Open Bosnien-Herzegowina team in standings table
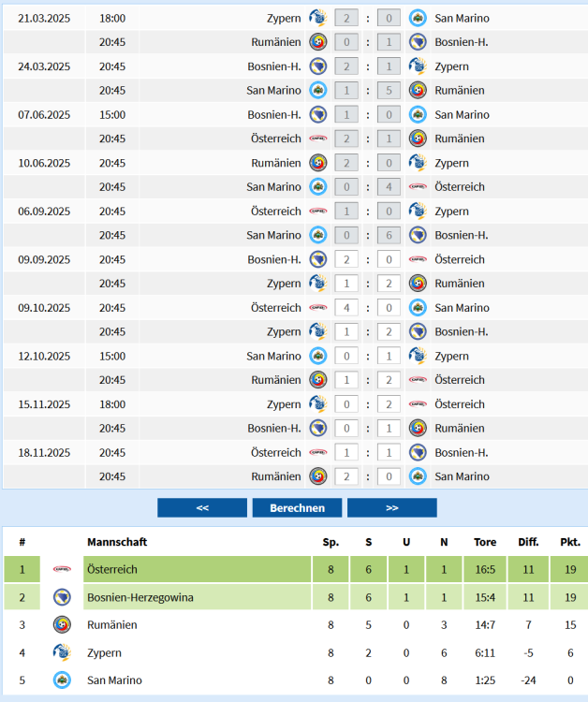588x702 pixels. tap(140, 597)
